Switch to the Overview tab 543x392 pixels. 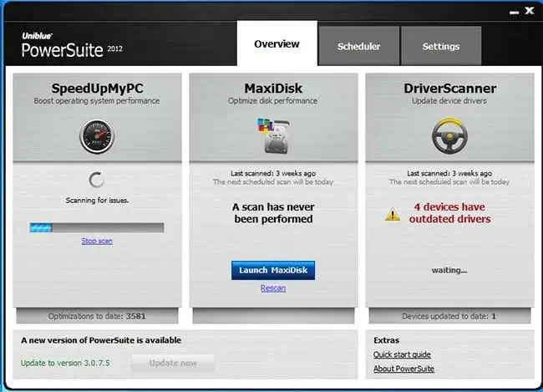point(277,43)
